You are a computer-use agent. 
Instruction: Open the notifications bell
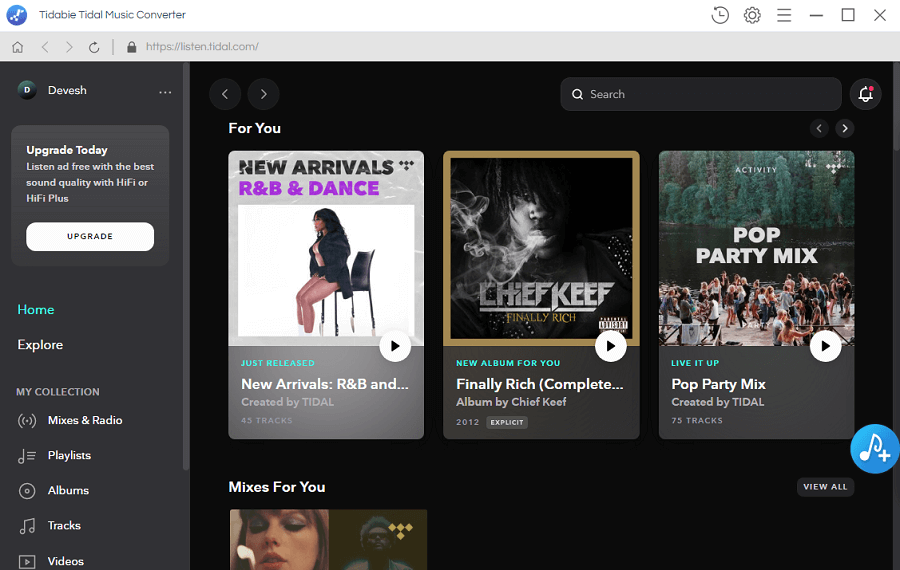(x=865, y=94)
